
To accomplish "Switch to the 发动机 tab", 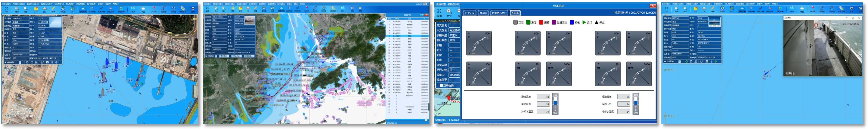I will pos(483,13).
